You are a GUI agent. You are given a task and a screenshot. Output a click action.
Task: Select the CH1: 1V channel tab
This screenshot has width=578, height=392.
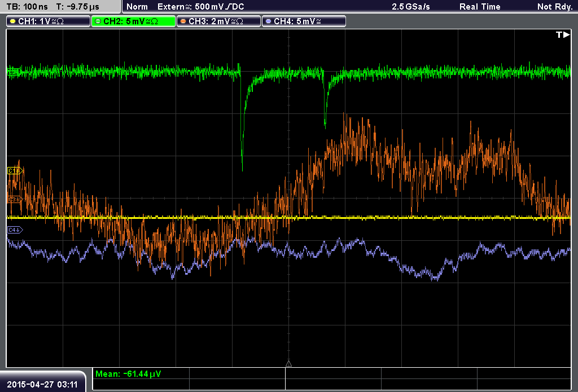pyautogui.click(x=49, y=21)
